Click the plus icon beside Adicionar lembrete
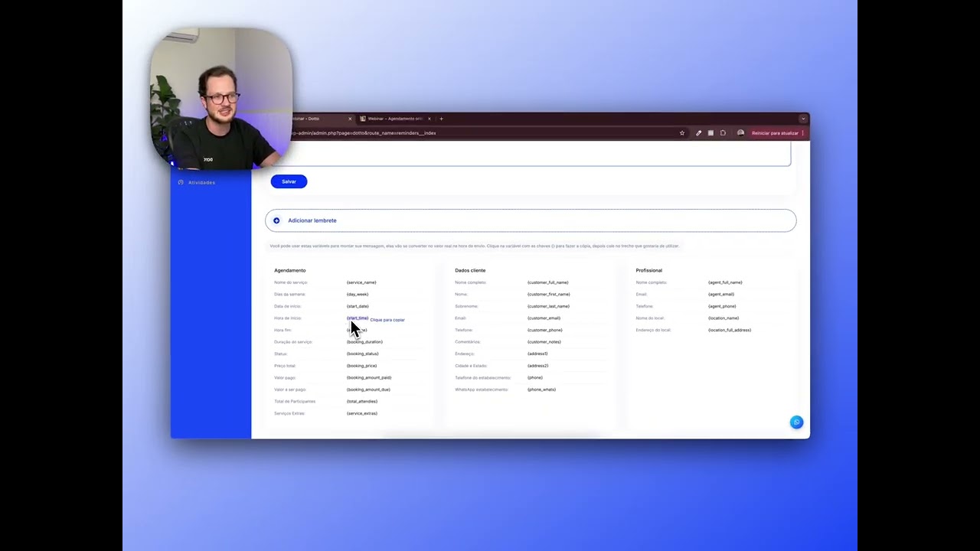Viewport: 980px width, 551px height. click(x=277, y=220)
